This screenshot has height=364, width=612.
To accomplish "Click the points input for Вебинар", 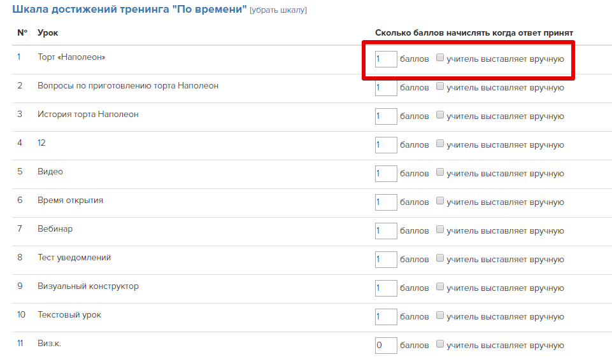I will tap(386, 231).
